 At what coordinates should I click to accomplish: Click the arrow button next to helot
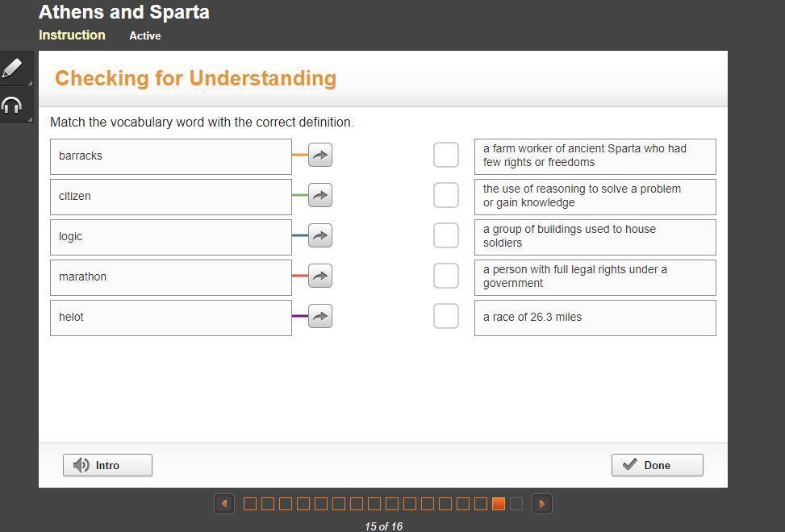point(320,316)
